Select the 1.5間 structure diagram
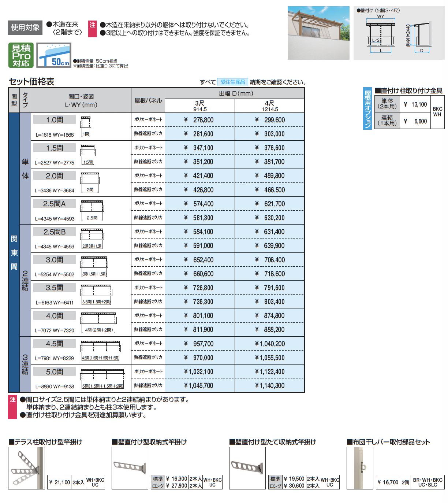Screen dimensions: 448x503 point(88,154)
